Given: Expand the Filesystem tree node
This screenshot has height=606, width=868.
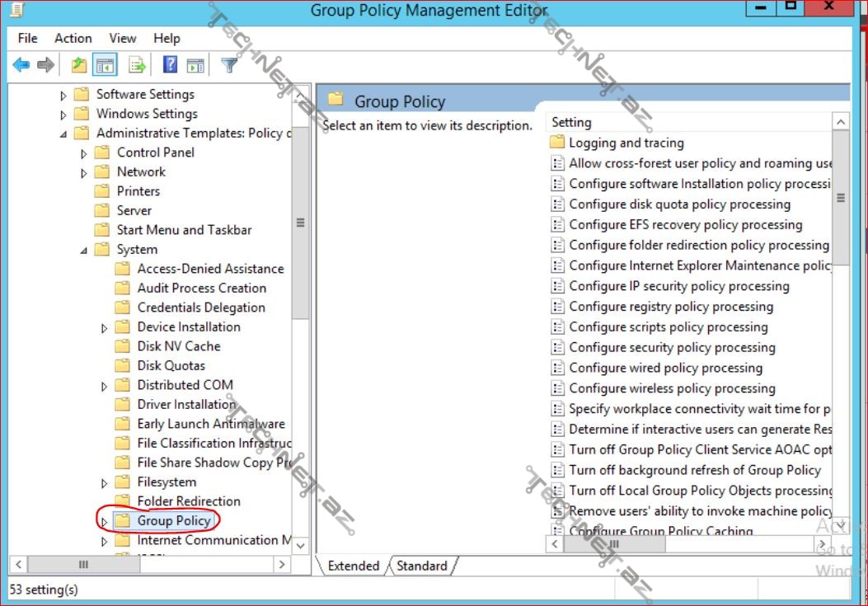Looking at the screenshot, I should 104,483.
